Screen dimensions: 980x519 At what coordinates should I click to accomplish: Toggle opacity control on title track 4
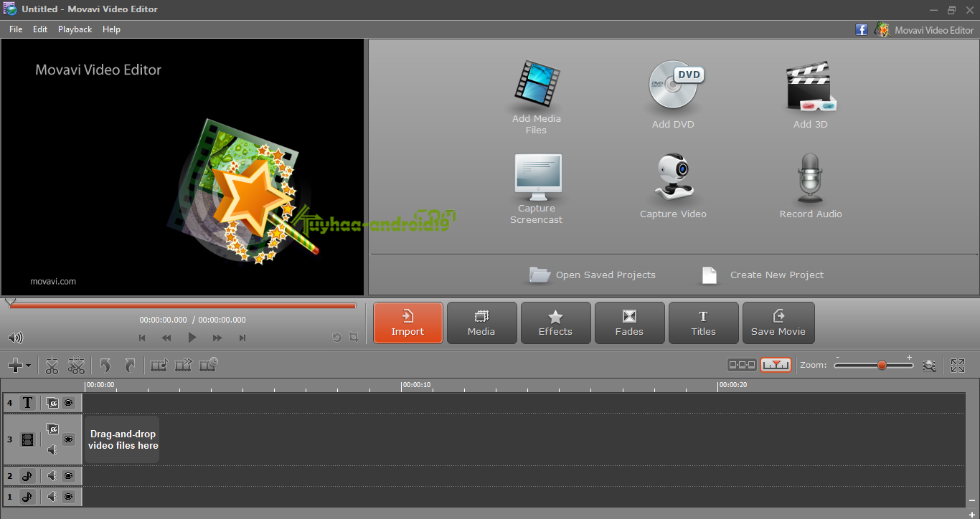[x=52, y=403]
